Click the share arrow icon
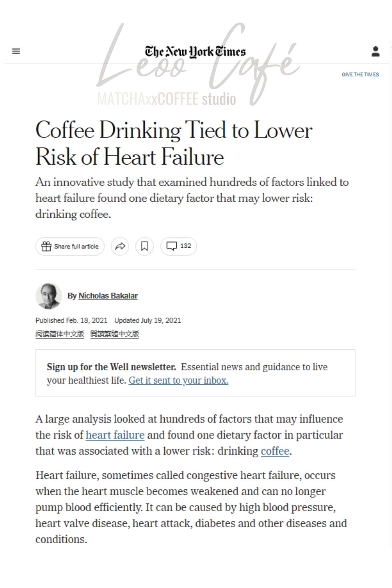392x588 pixels. point(121,246)
